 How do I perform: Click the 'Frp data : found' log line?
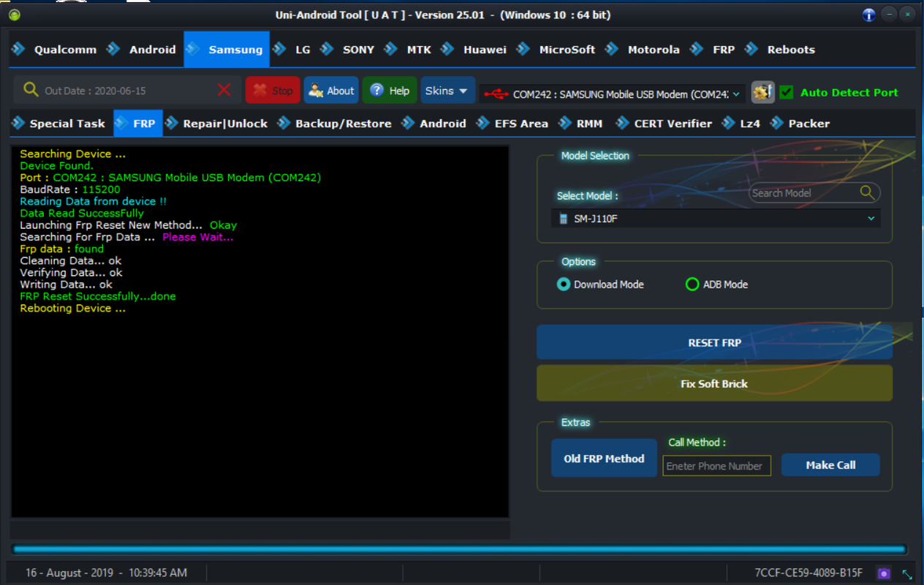pos(62,249)
